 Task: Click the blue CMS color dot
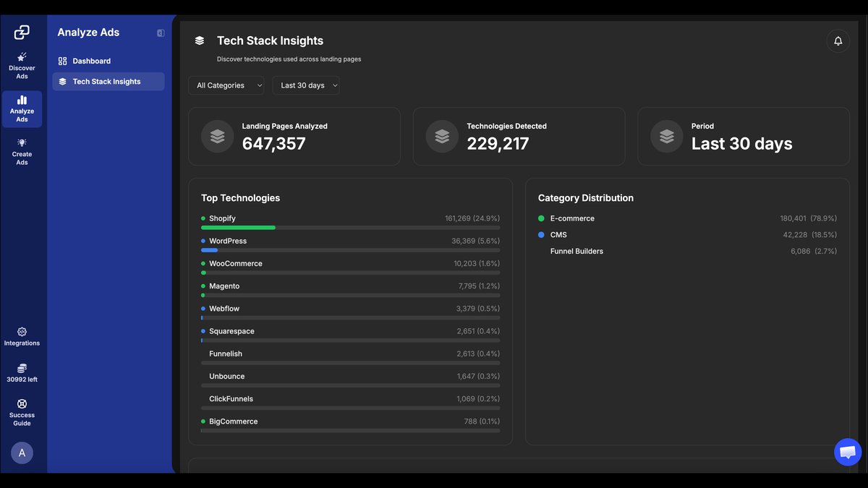[541, 235]
